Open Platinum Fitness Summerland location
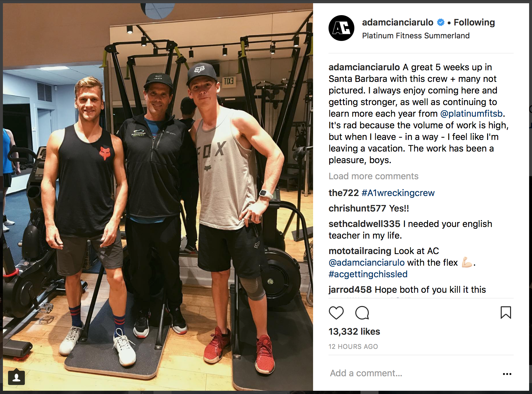Screen dimensions: 532x394 pyautogui.click(x=416, y=35)
